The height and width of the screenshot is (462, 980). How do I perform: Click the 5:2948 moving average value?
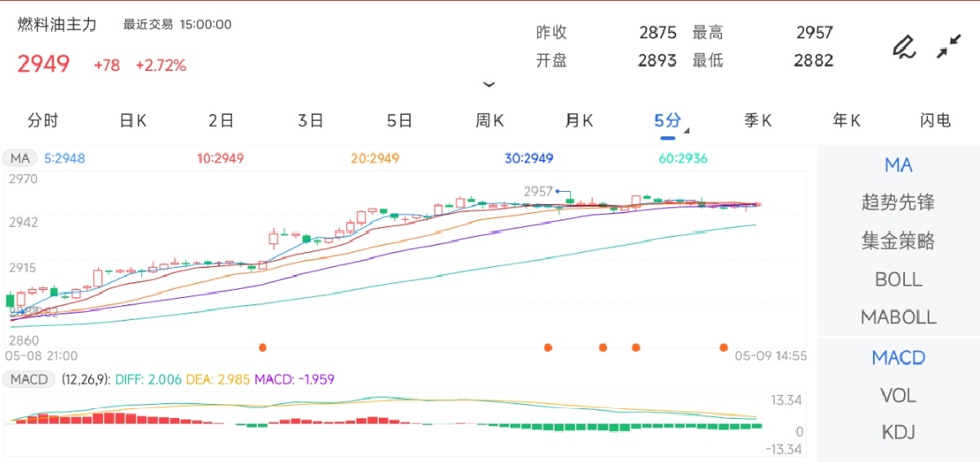coord(65,158)
